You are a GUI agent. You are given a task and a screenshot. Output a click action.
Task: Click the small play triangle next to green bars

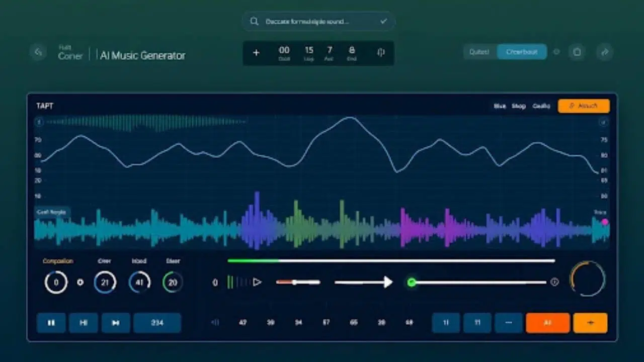click(257, 282)
